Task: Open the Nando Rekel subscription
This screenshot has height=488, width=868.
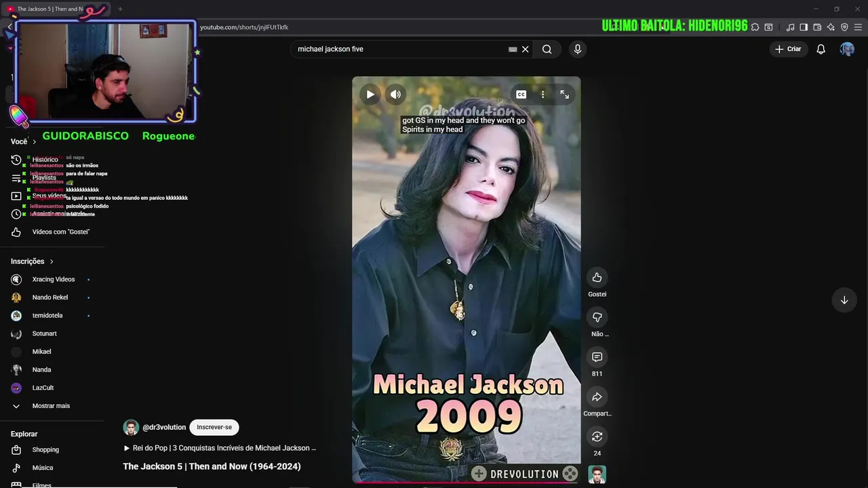Action: coord(50,298)
